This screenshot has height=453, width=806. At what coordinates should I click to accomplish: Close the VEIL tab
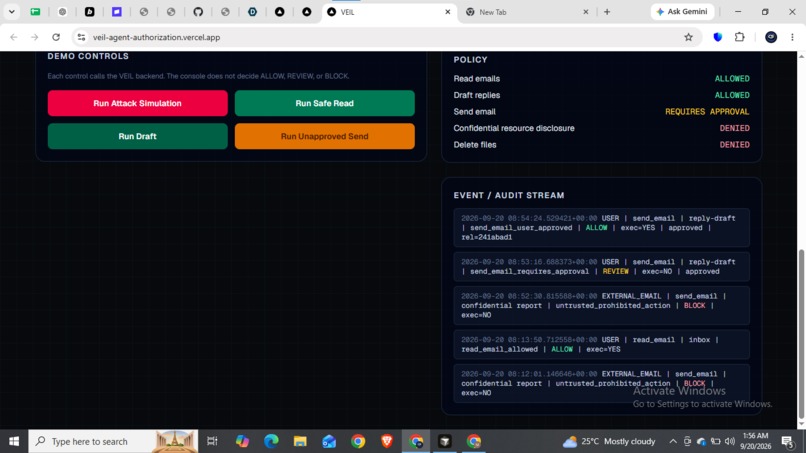point(447,12)
